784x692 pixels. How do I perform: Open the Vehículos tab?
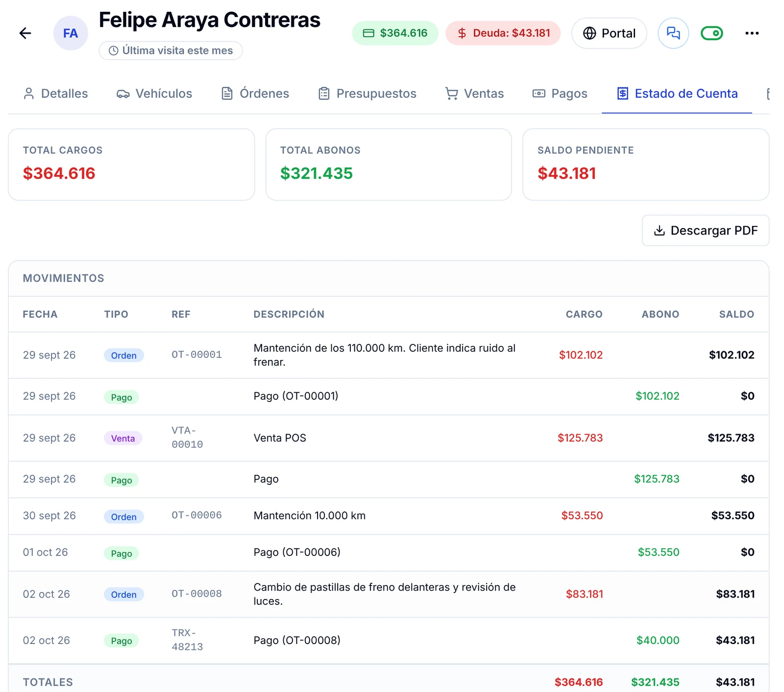[154, 94]
